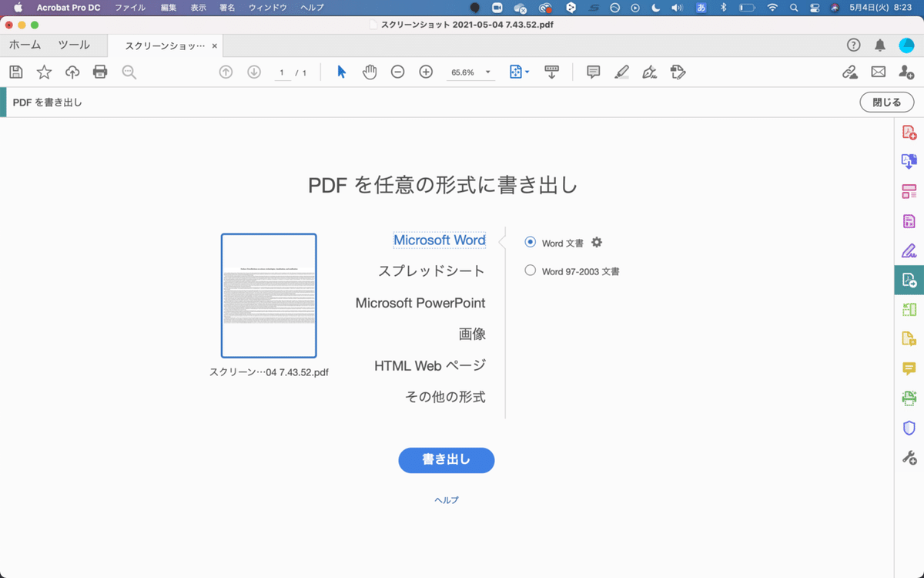
Task: Share a link icon
Action: pos(850,72)
